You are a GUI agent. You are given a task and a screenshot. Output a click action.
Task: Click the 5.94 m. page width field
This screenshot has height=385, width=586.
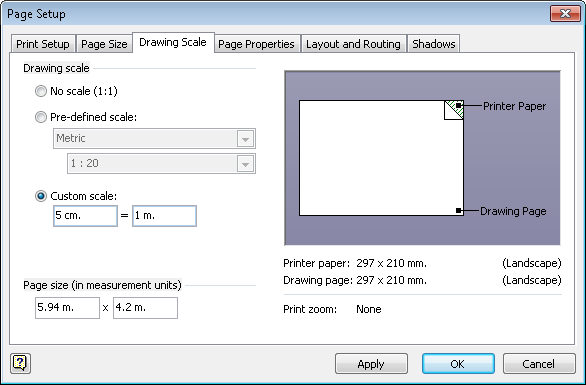pyautogui.click(x=67, y=308)
